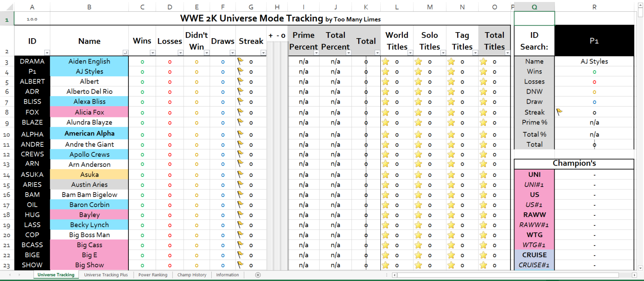This screenshot has height=281, width=644.
Task: Select the UNI champion label cell
Action: [534, 174]
